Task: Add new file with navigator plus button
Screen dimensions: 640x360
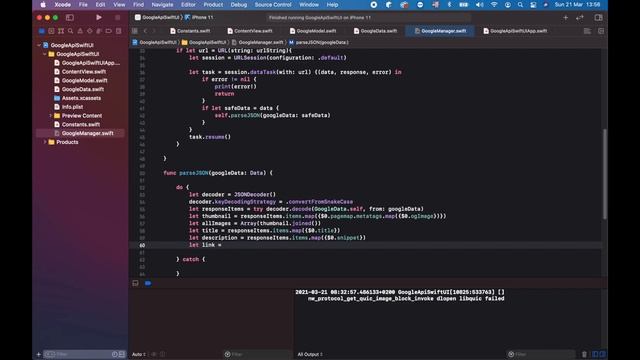Action: click(x=39, y=354)
